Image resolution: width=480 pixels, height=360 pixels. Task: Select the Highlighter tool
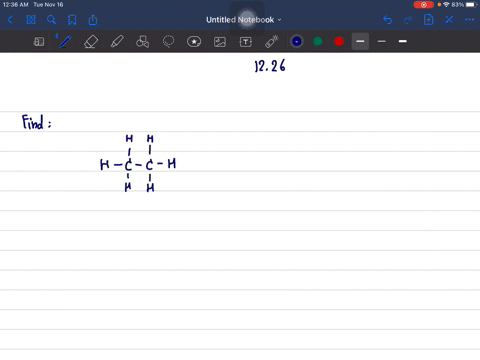[117, 42]
